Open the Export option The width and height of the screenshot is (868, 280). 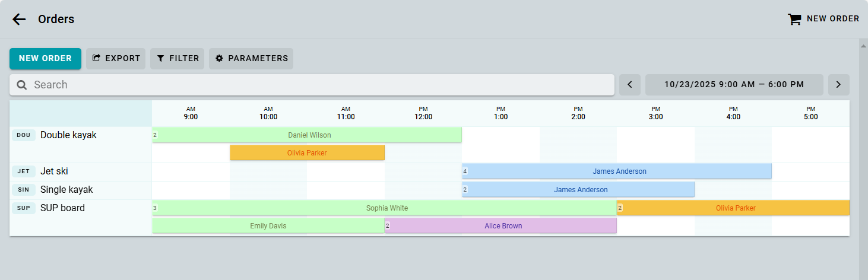[116, 59]
